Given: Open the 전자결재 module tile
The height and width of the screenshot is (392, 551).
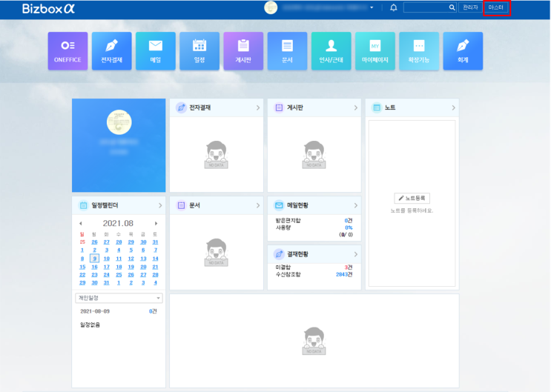Looking at the screenshot, I should (x=112, y=51).
